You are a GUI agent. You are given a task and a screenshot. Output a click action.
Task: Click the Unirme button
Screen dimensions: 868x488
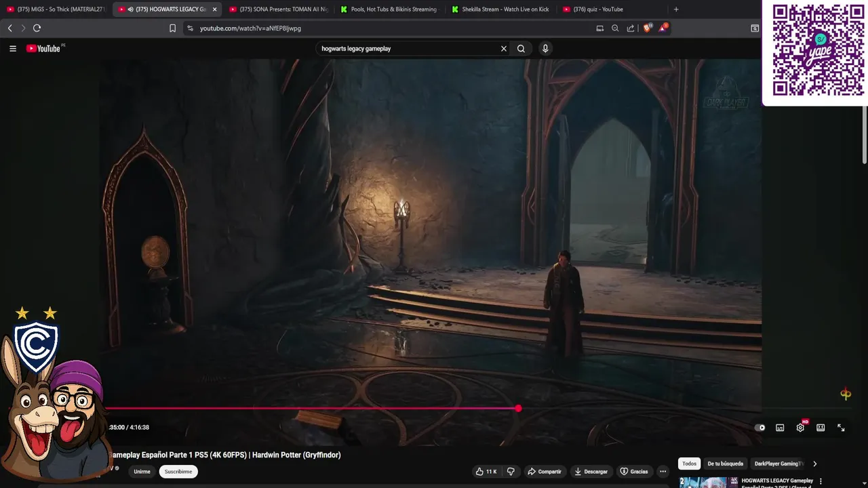click(x=142, y=472)
